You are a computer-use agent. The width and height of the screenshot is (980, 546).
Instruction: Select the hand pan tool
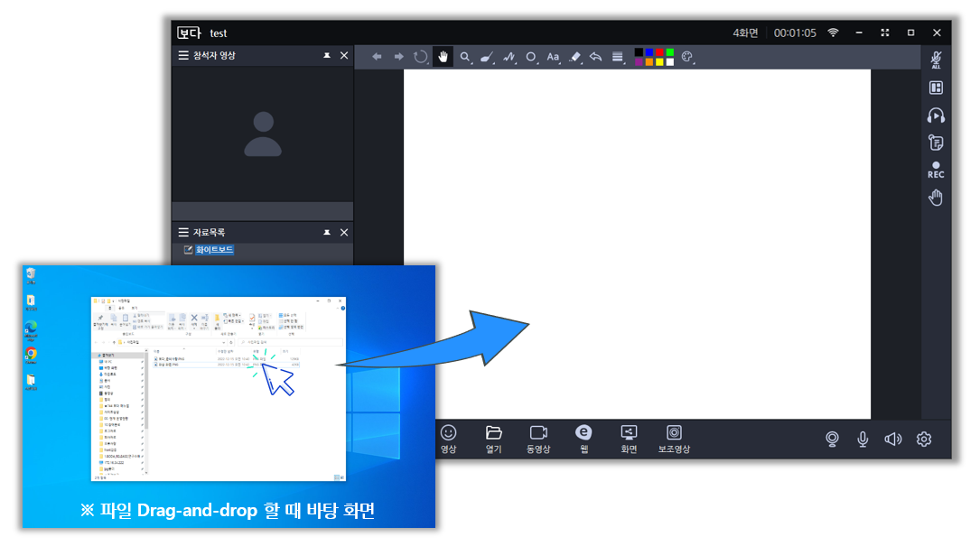[443, 57]
